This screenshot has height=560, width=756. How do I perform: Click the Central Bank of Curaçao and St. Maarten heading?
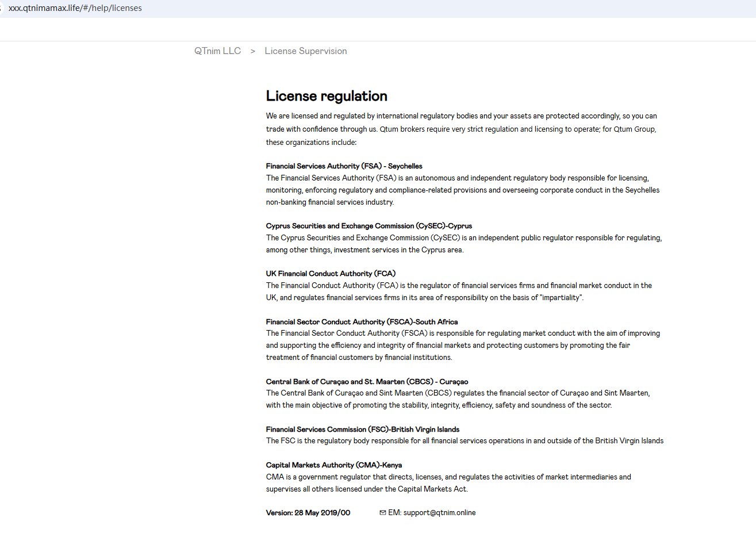pyautogui.click(x=367, y=382)
